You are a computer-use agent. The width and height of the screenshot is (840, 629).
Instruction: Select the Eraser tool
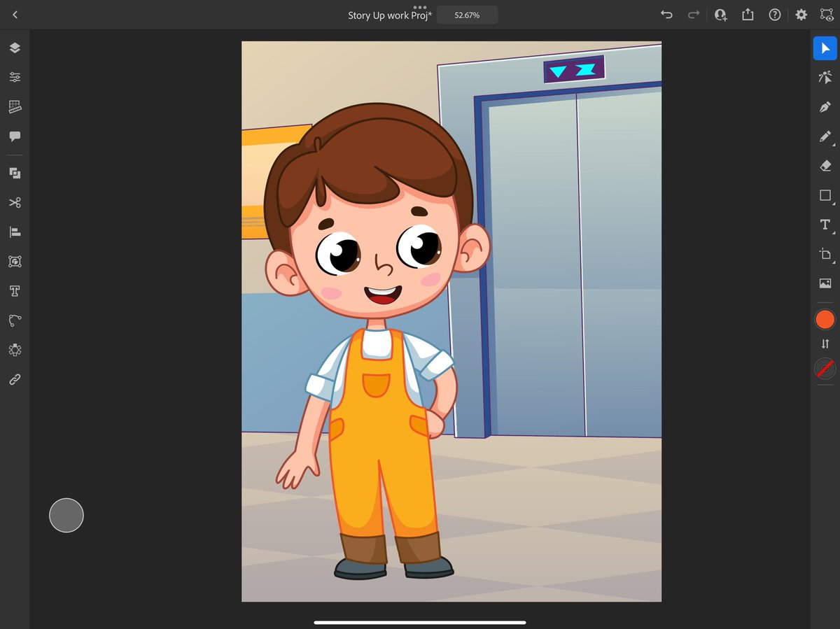pyautogui.click(x=825, y=166)
